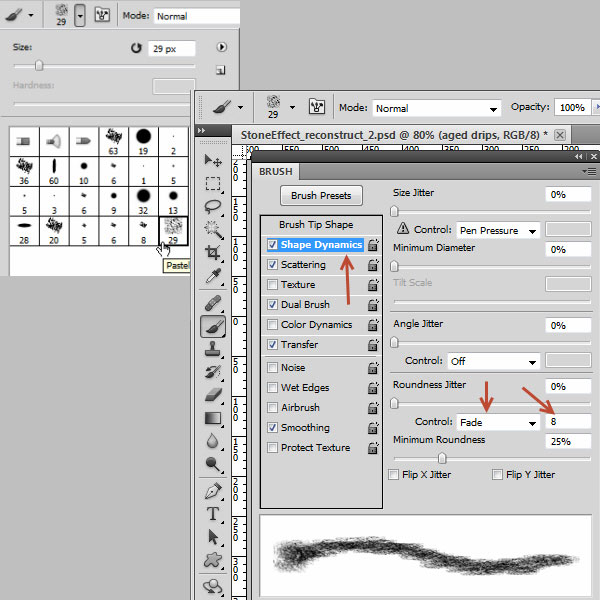Toggle the Scattering checkbox
Image resolution: width=600 pixels, height=600 pixels.
click(x=272, y=264)
